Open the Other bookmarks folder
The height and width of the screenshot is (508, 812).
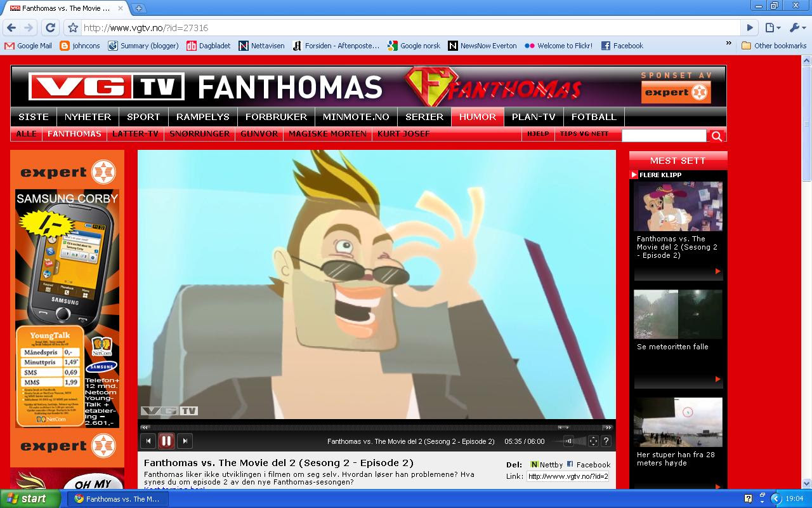tap(774, 46)
